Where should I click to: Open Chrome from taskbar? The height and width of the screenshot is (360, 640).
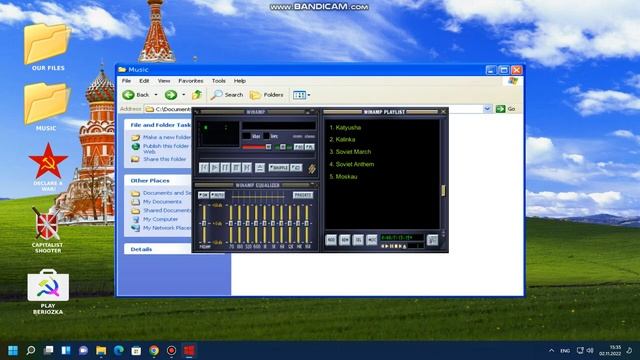(x=154, y=351)
